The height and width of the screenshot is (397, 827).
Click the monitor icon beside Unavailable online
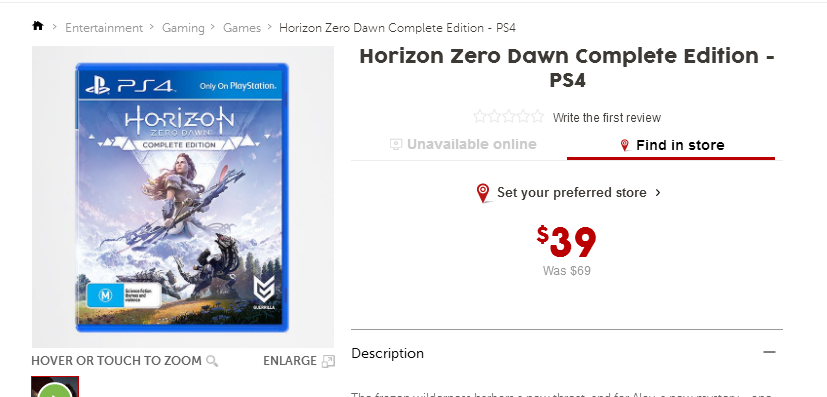(396, 144)
